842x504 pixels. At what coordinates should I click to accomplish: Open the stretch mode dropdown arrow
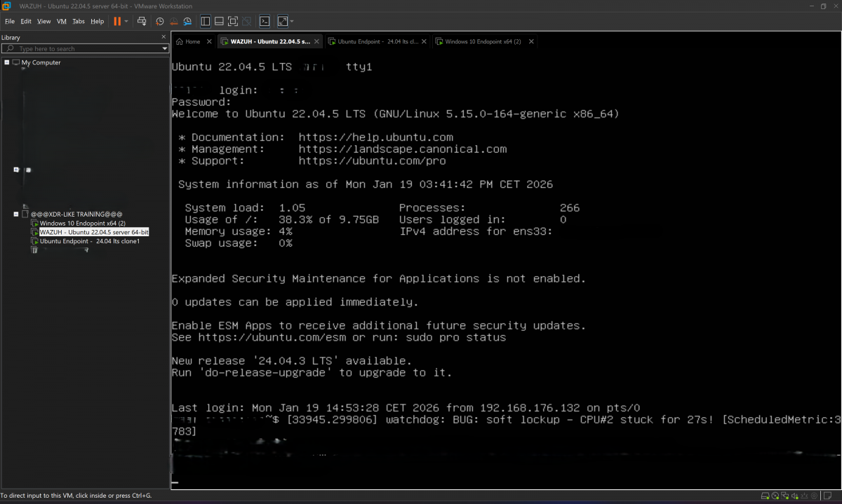coord(291,21)
